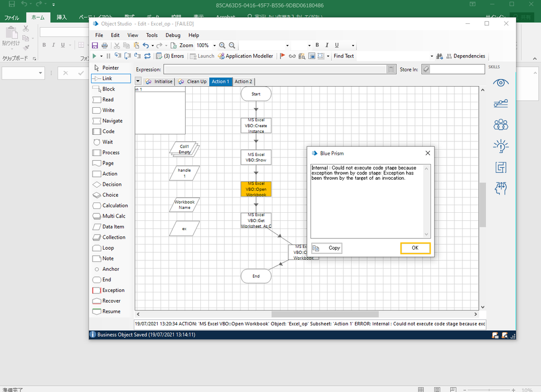Screen dimensions: 541x392
Task: Toggle underline formatting in Object Studio toolbar
Action: 337,45
